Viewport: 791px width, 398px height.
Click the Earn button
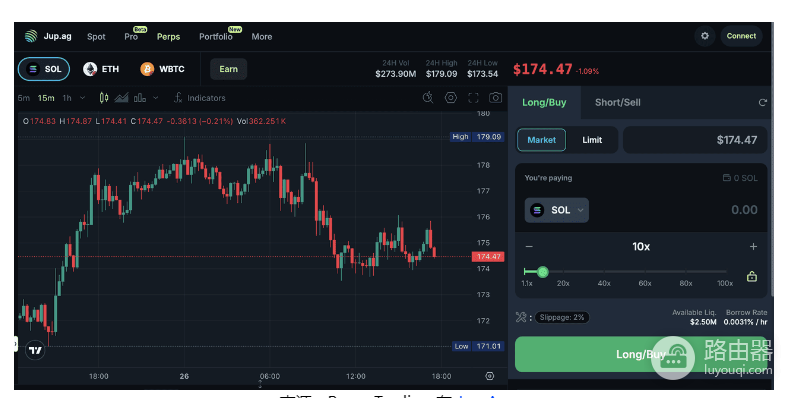pyautogui.click(x=229, y=69)
